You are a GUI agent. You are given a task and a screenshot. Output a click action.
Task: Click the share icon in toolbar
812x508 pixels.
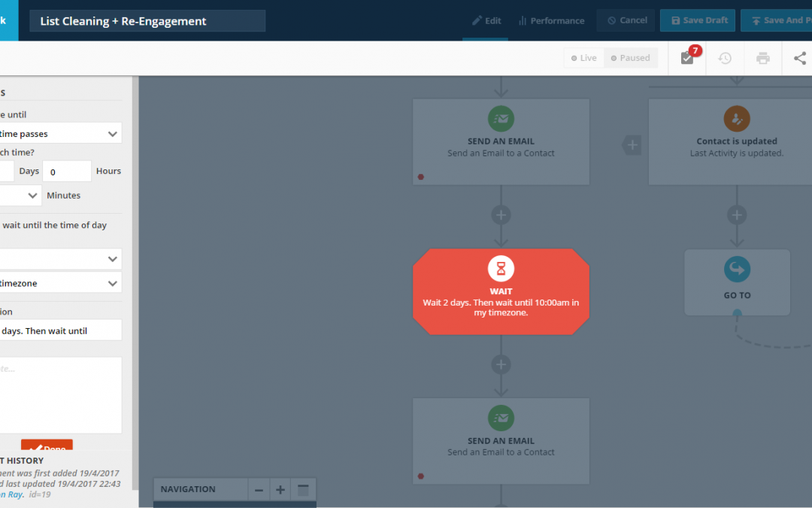point(799,58)
